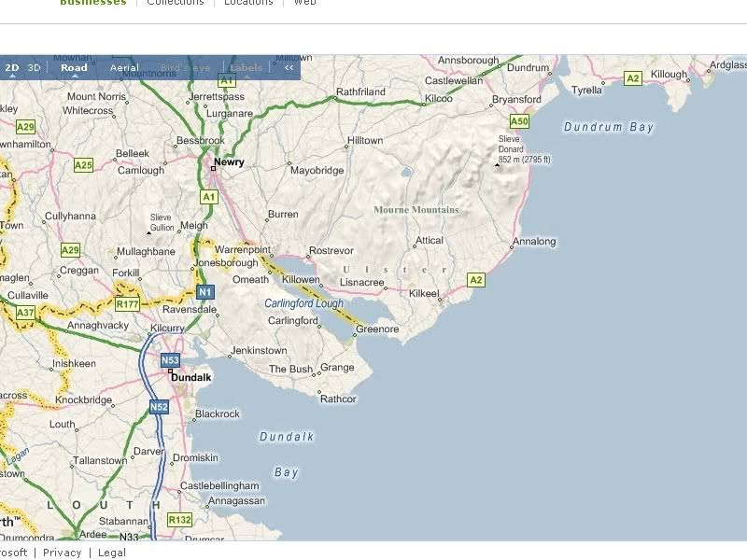This screenshot has height=560, width=747.
Task: Click the N53 road shield above Dundalk
Action: (170, 360)
